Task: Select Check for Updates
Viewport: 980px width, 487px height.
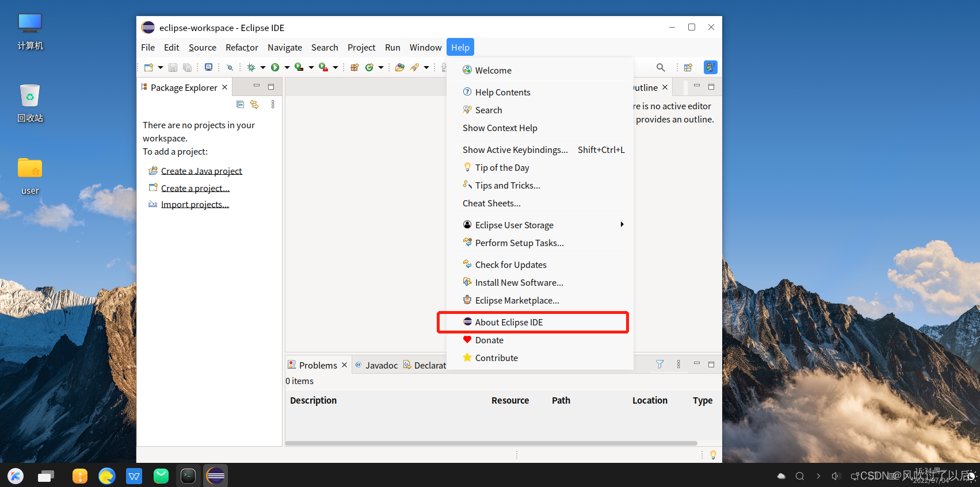Action: coord(540,264)
